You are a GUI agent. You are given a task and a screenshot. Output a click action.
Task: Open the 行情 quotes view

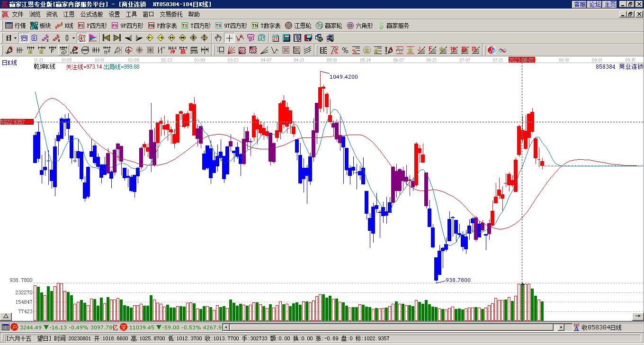[x=16, y=26]
